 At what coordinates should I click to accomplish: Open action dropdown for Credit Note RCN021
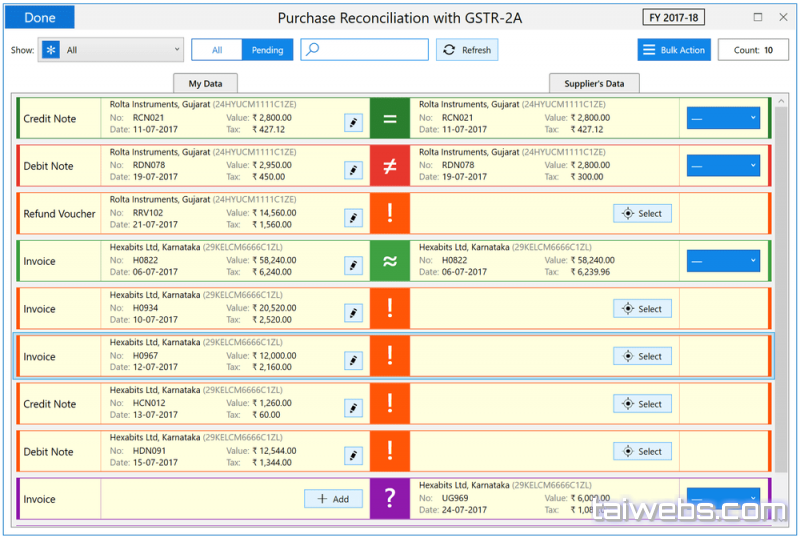pos(723,119)
